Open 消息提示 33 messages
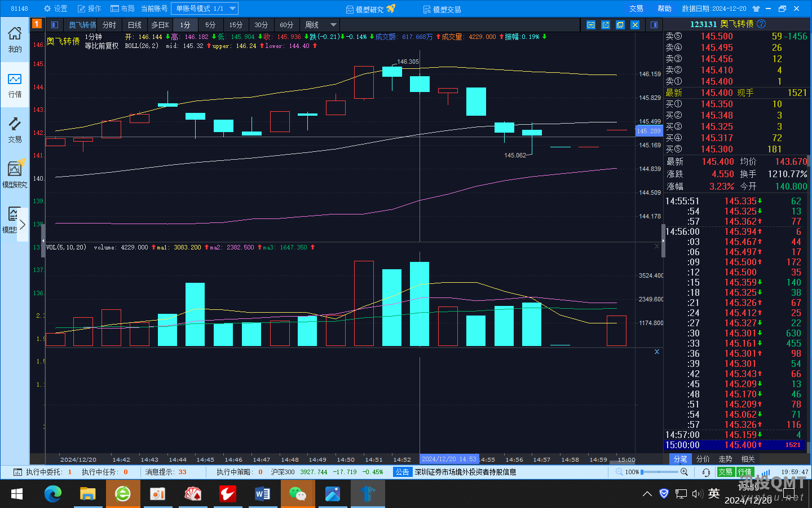 pos(166,472)
